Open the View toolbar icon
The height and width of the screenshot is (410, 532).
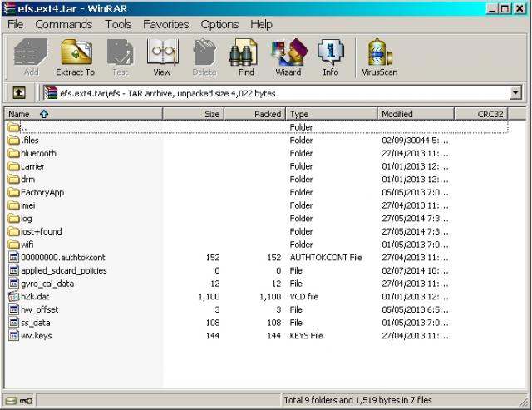coord(161,57)
